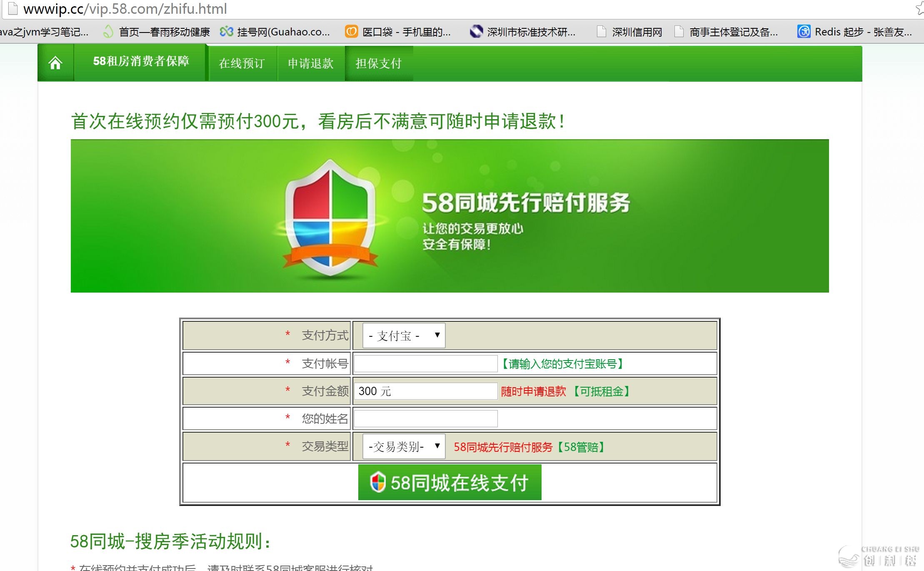The height and width of the screenshot is (571, 924).
Task: Click the 交易类型 field label
Action: [325, 446]
